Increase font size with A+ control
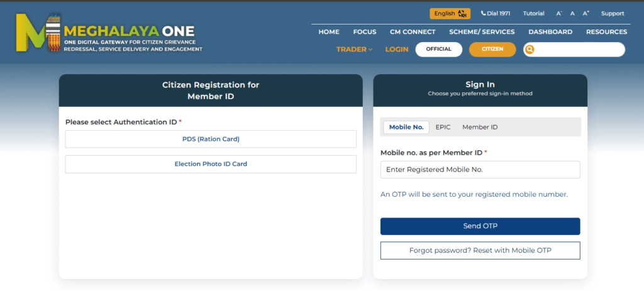This screenshot has height=291, width=644. (x=586, y=13)
